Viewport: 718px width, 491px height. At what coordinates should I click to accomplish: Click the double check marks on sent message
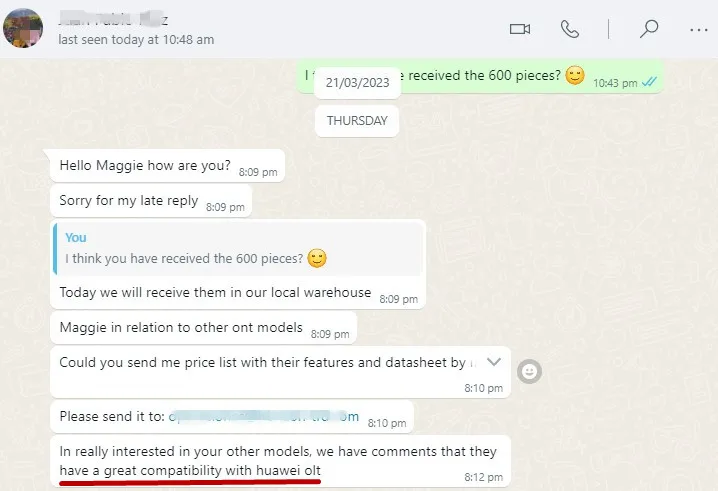point(649,82)
